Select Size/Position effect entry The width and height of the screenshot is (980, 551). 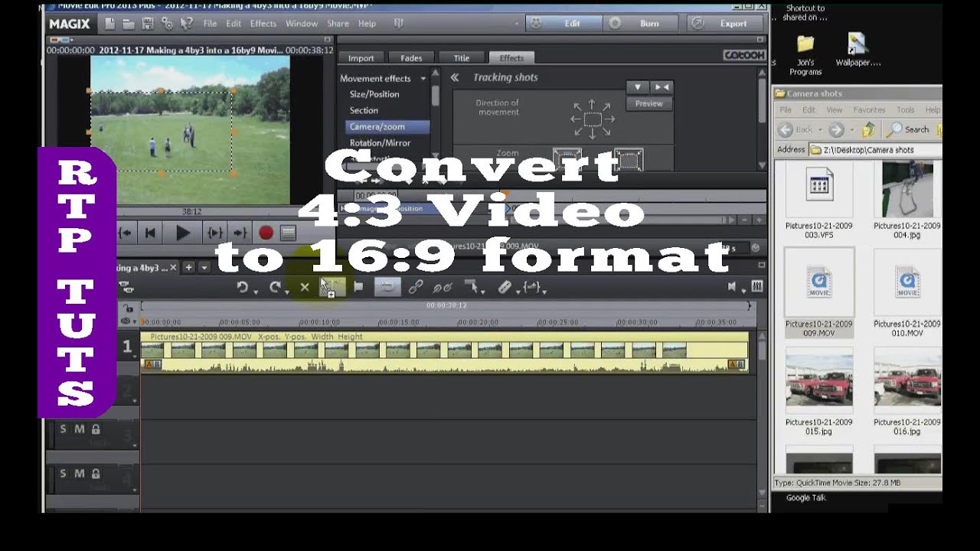pyautogui.click(x=374, y=94)
